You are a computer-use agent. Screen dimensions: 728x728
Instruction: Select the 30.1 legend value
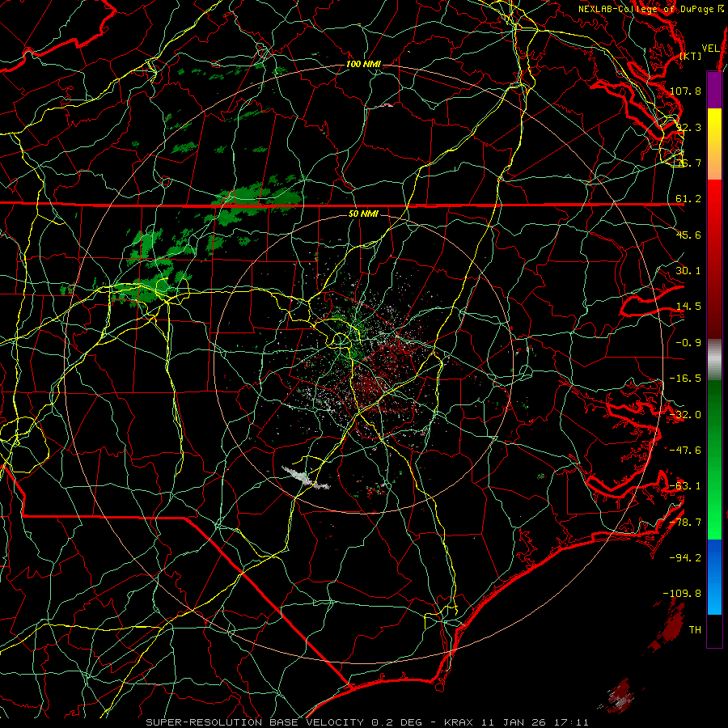[x=688, y=271]
